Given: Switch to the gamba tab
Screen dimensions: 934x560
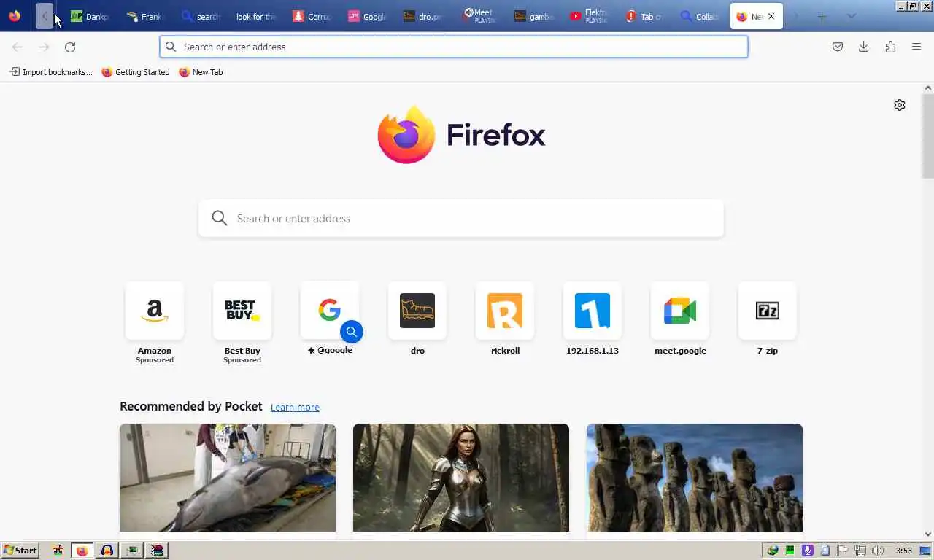Looking at the screenshot, I should click(533, 16).
